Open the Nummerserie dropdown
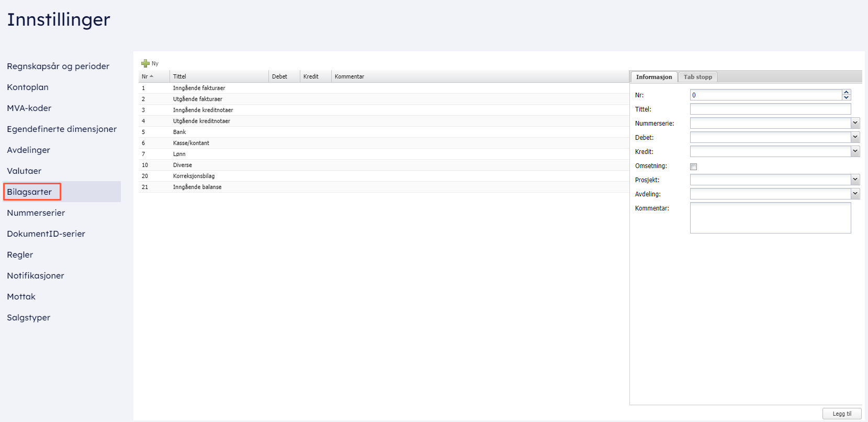Viewport: 868px width, 422px height. [x=855, y=123]
